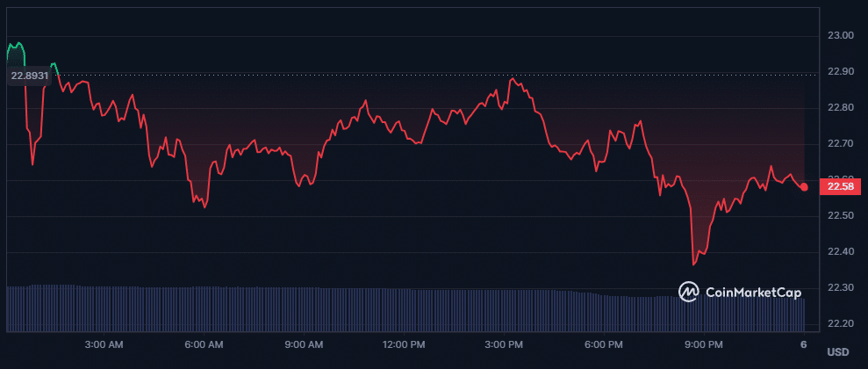This screenshot has width=868, height=369.
Task: Click the 22.80 y-axis label
Action: [840, 107]
